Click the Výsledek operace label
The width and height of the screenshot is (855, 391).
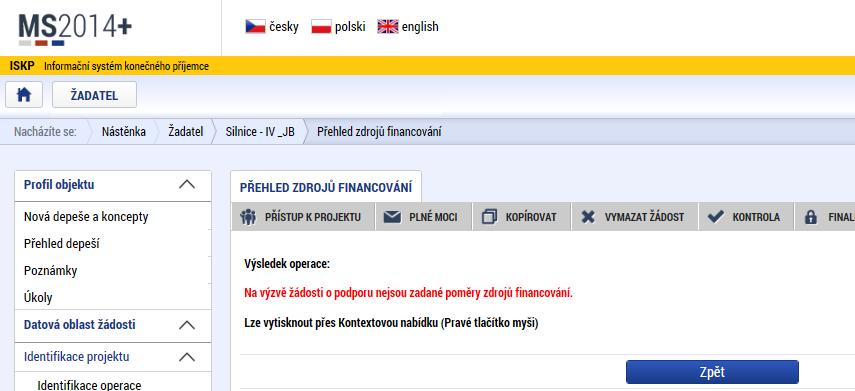tap(287, 264)
